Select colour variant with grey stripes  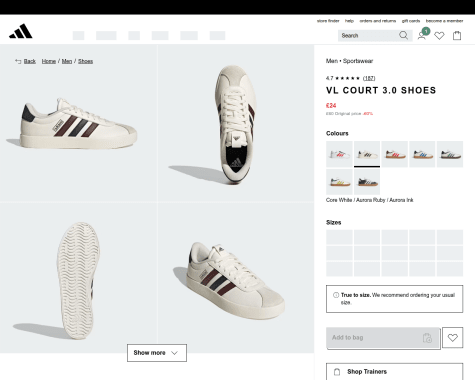coord(450,154)
